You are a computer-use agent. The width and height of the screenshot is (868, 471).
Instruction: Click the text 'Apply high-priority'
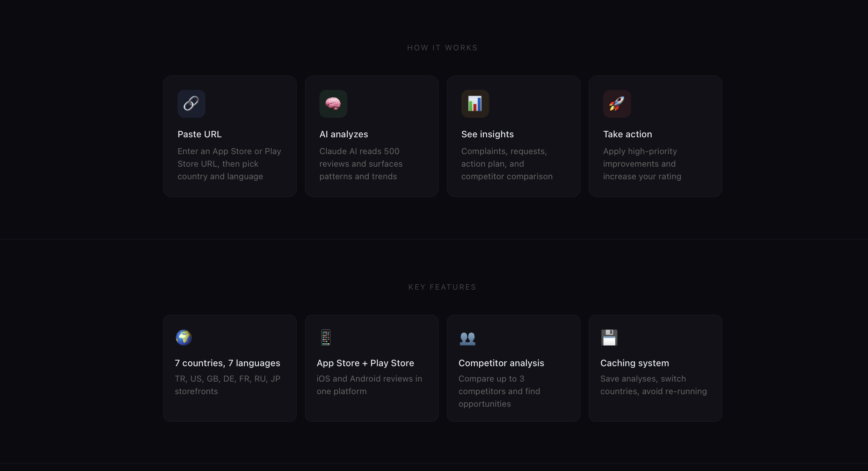pyautogui.click(x=640, y=151)
